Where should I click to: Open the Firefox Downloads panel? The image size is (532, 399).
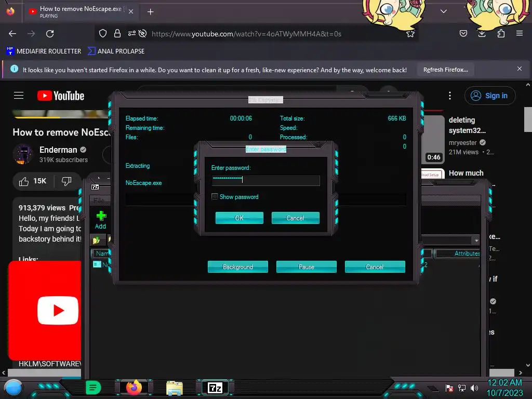(482, 33)
